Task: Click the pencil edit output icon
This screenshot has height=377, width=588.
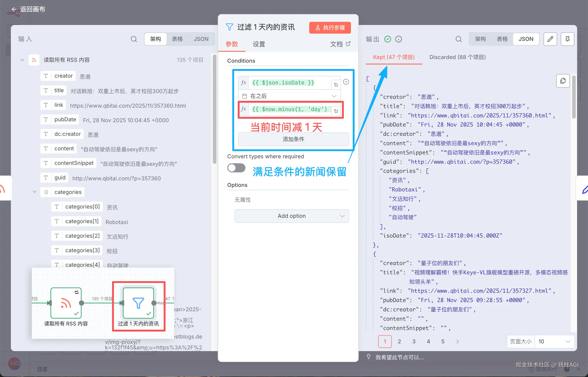Action: point(550,39)
